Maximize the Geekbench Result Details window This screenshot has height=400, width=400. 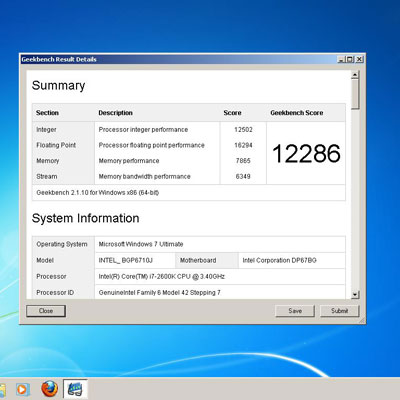pos(349,59)
